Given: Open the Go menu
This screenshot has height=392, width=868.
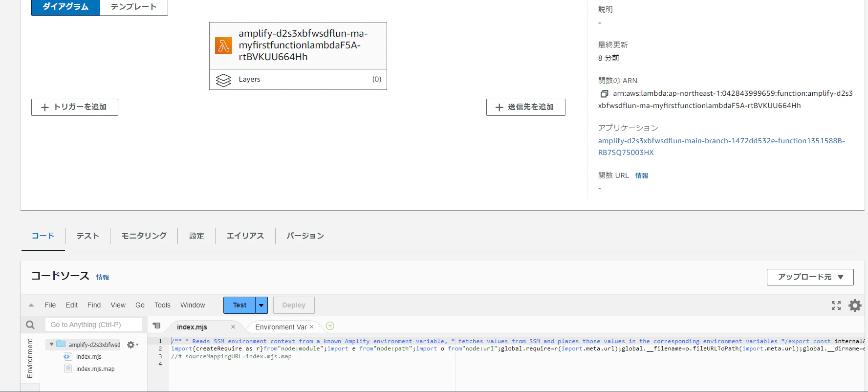Looking at the screenshot, I should (140, 305).
